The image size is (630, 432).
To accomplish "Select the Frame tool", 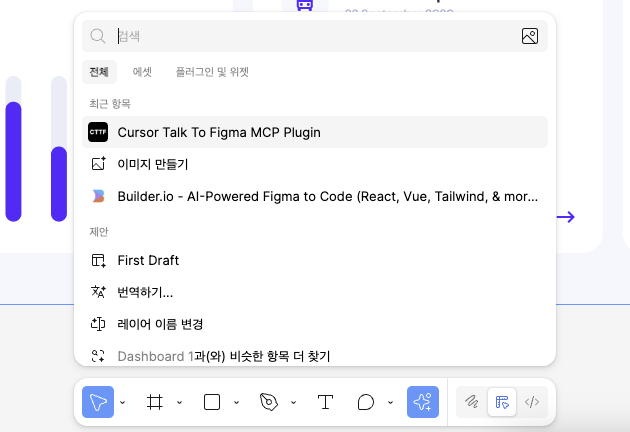I will (155, 402).
